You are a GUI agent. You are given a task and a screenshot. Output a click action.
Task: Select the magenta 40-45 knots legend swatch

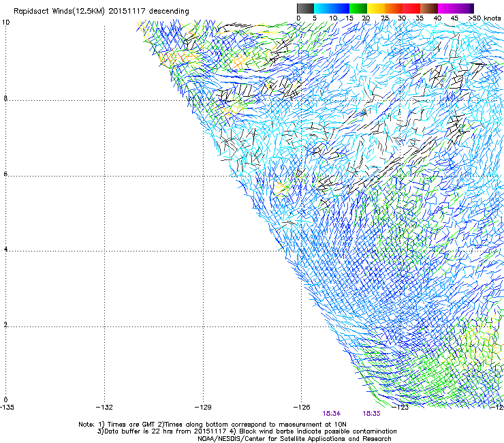pos(456,8)
